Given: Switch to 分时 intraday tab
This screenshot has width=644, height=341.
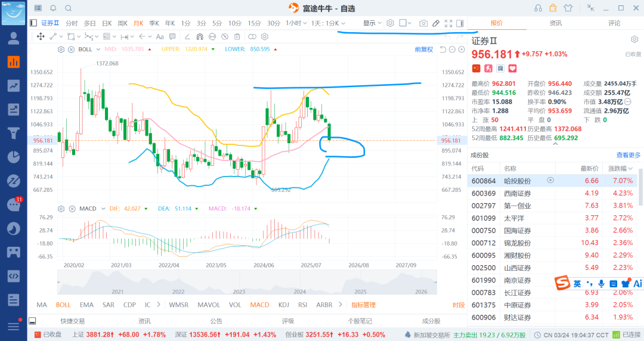Looking at the screenshot, I should tap(72, 23).
